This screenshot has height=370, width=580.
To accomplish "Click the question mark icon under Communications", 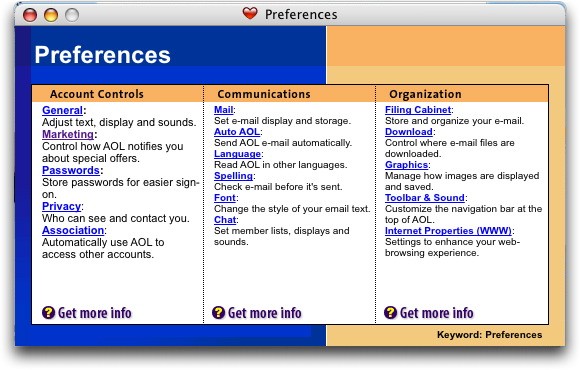I will point(218,313).
